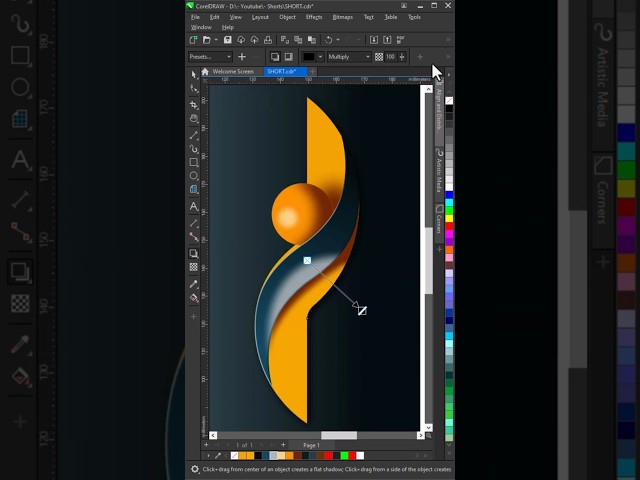The height and width of the screenshot is (480, 640).
Task: Click the Undo arrow icon
Action: (329, 40)
